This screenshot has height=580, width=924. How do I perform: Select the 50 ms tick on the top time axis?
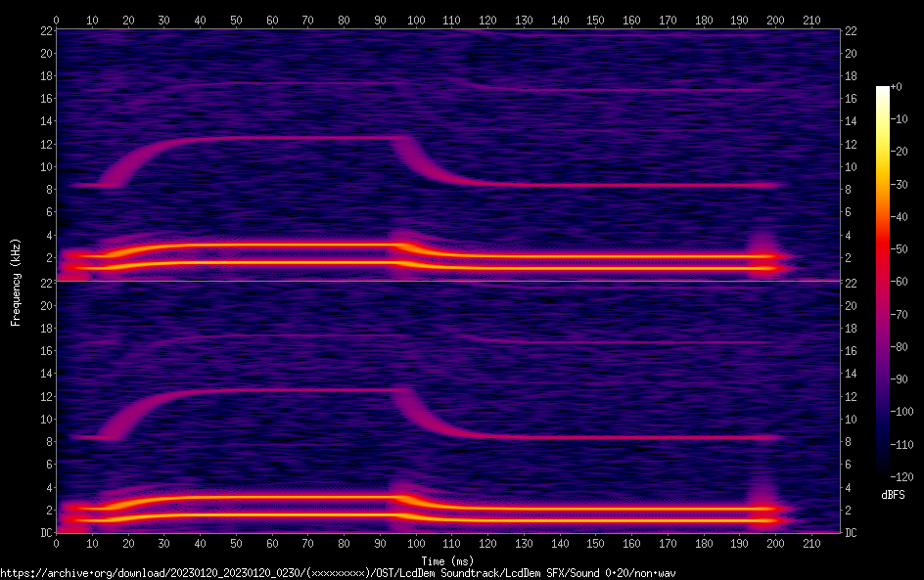pyautogui.click(x=236, y=19)
